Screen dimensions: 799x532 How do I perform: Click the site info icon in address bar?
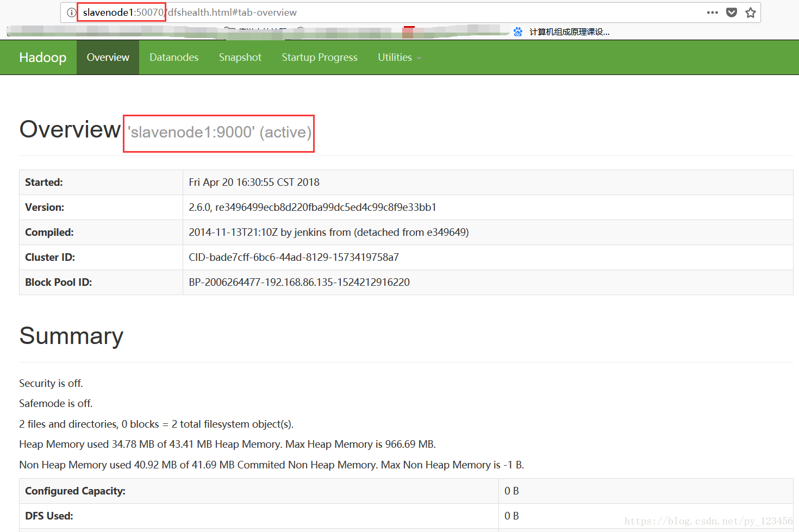pyautogui.click(x=71, y=12)
